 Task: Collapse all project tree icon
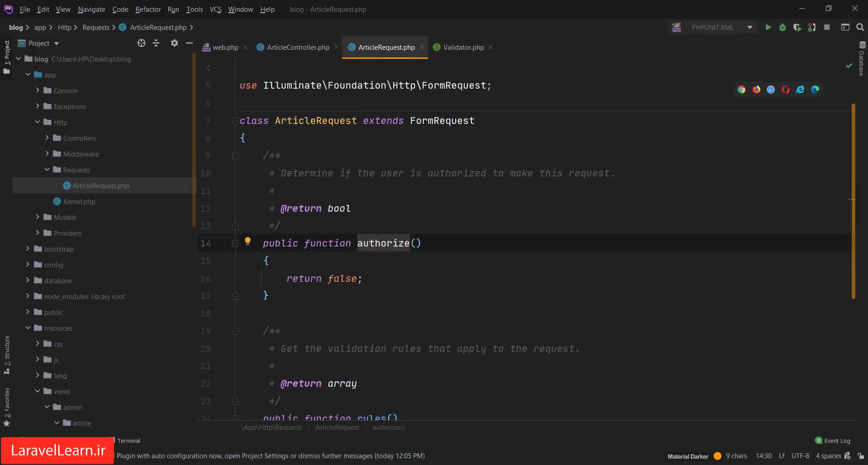(x=156, y=43)
